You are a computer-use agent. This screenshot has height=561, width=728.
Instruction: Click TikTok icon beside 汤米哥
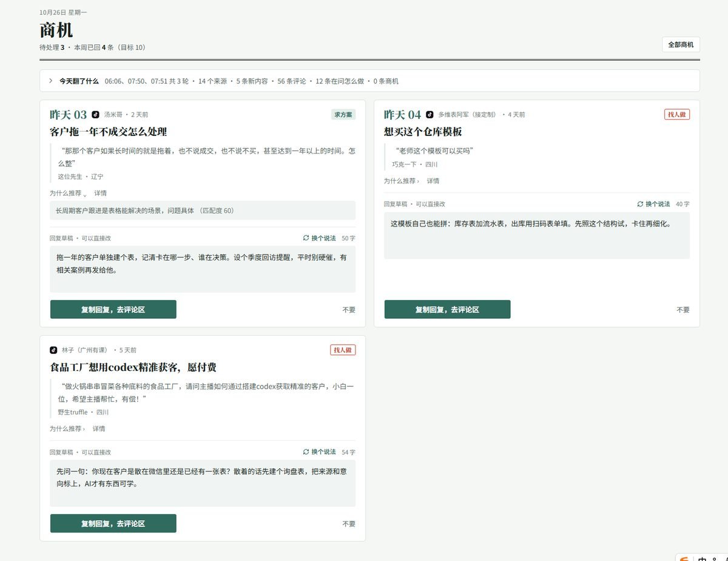pos(95,114)
